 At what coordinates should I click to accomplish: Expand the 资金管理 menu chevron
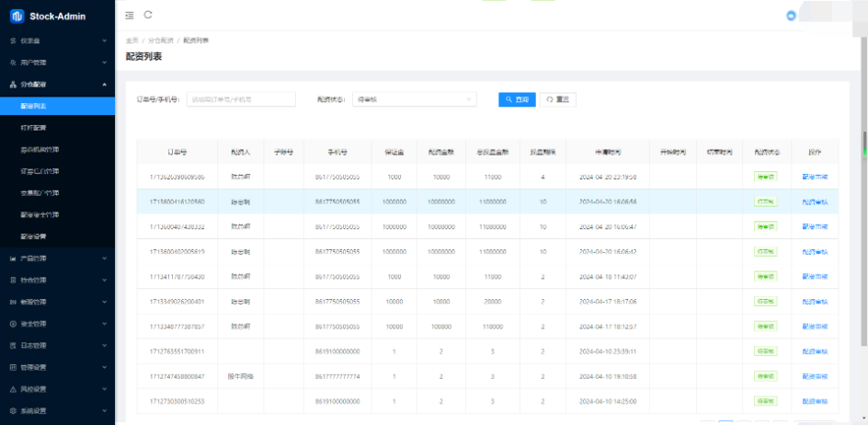pos(104,324)
